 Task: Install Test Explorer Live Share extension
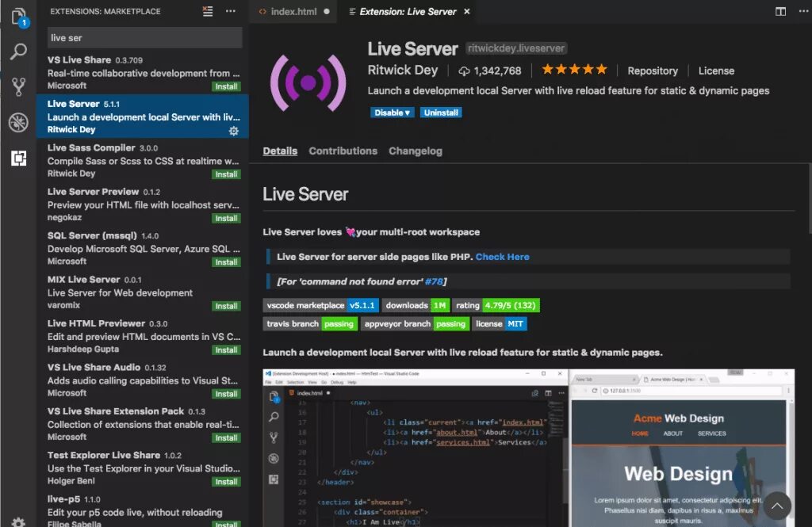[x=226, y=482]
